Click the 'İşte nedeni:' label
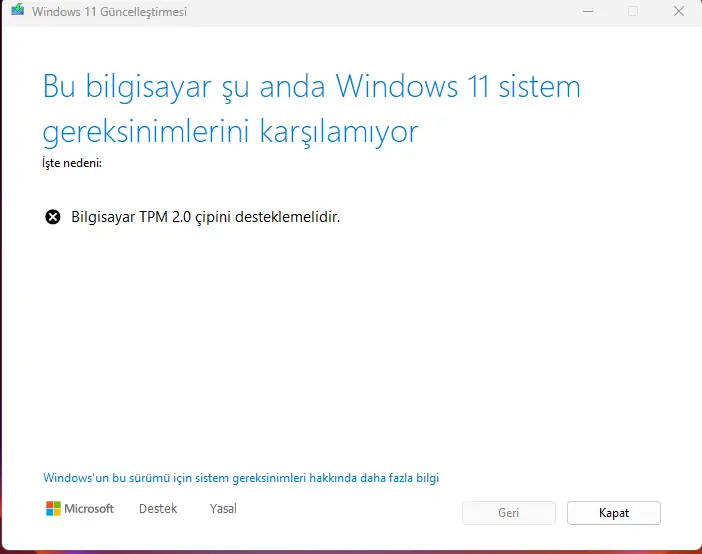The width and height of the screenshot is (702, 554). 72,163
